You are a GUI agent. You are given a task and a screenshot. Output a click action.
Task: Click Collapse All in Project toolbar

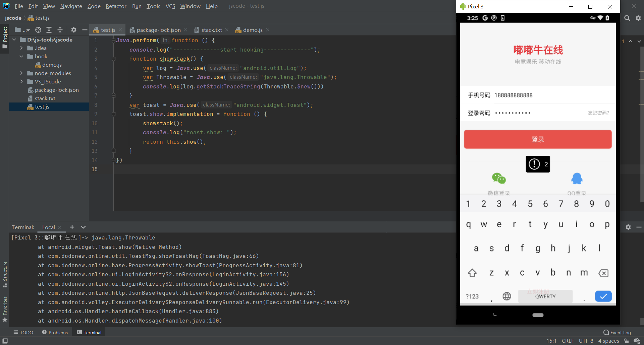pyautogui.click(x=60, y=30)
